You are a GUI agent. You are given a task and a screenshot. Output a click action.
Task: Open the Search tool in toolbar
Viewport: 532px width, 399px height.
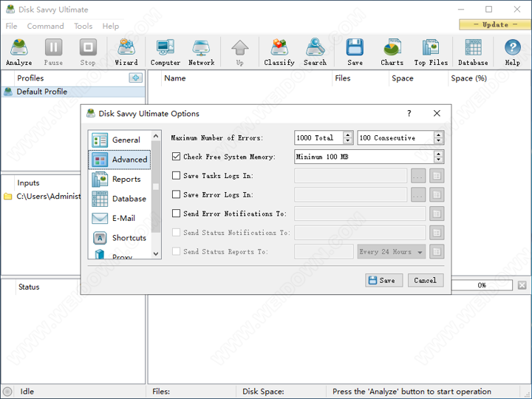pos(316,52)
